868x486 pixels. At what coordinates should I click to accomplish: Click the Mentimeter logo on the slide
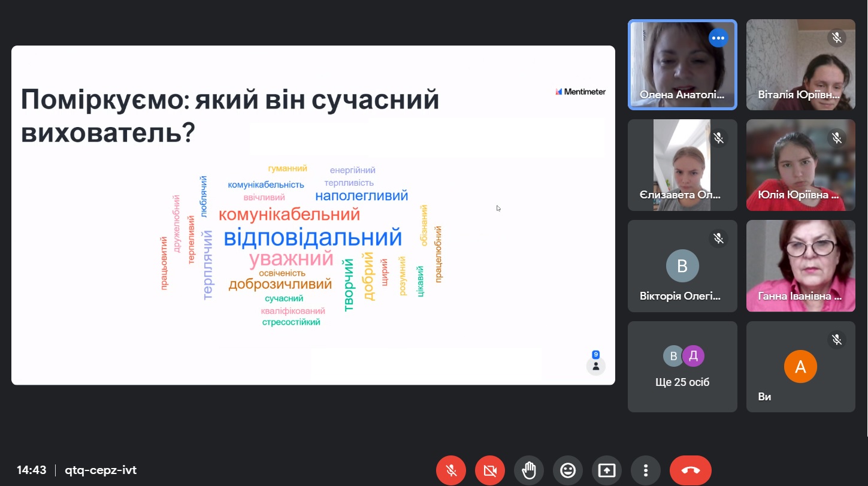click(x=580, y=92)
